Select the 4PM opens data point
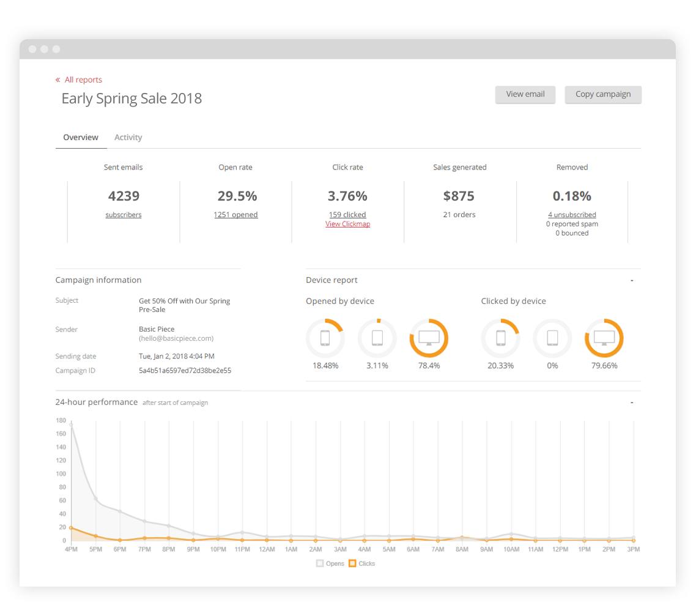 click(71, 425)
